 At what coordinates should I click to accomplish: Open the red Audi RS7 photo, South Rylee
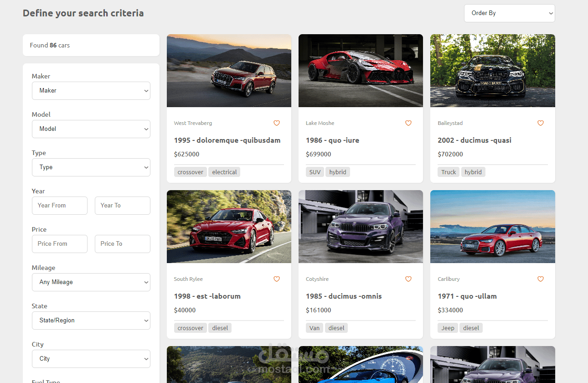(x=229, y=227)
